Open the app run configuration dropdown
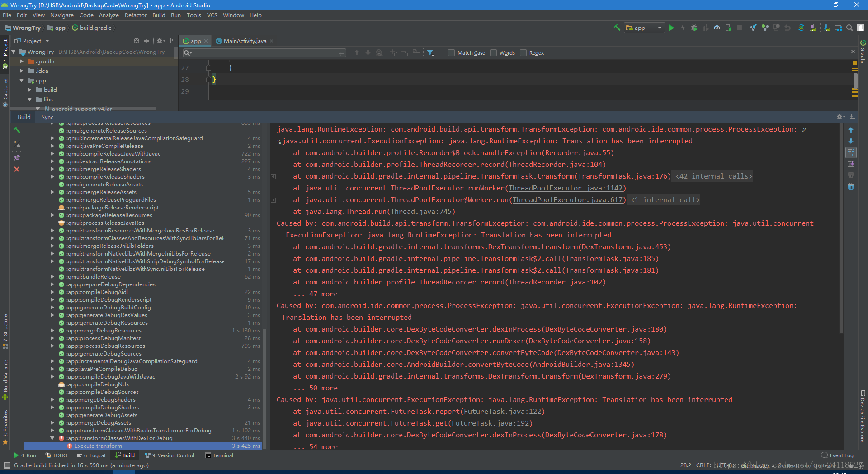Image resolution: width=868 pixels, height=474 pixels. click(x=645, y=28)
